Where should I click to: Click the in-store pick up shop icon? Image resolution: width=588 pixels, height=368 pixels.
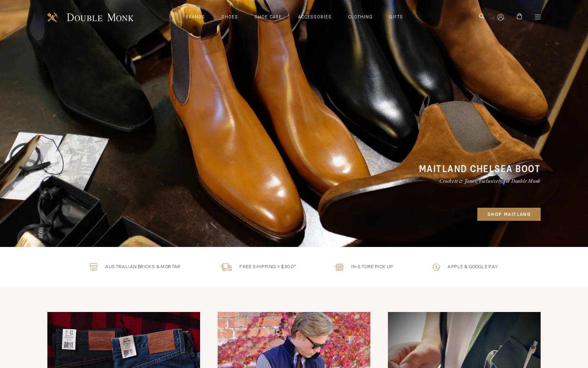[339, 267]
